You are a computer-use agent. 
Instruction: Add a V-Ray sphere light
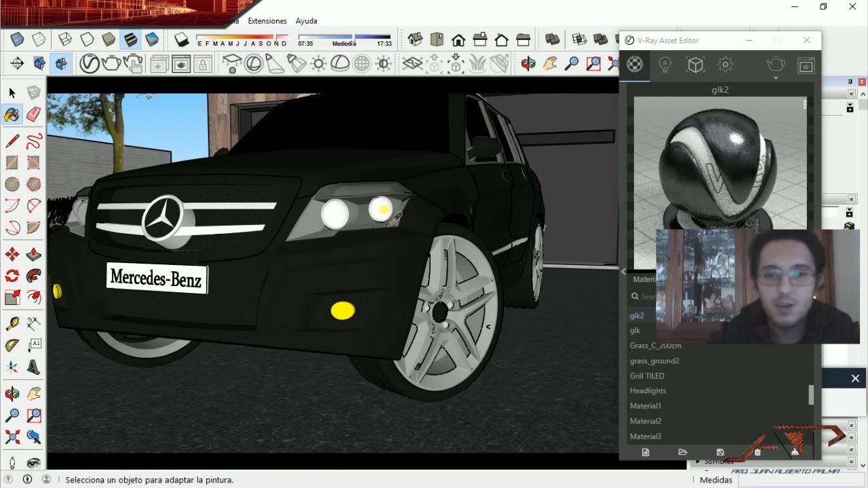point(254,64)
